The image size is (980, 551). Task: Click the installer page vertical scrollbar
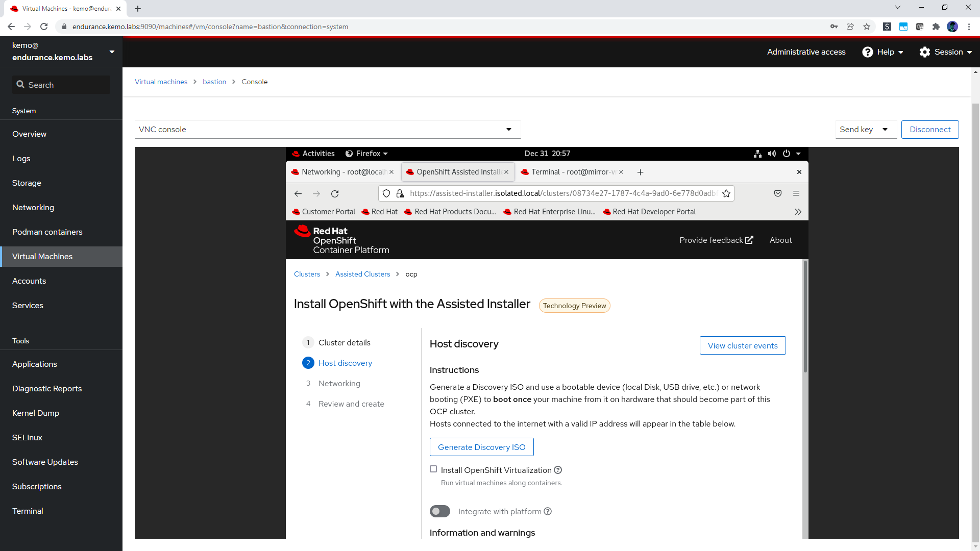[x=805, y=316]
